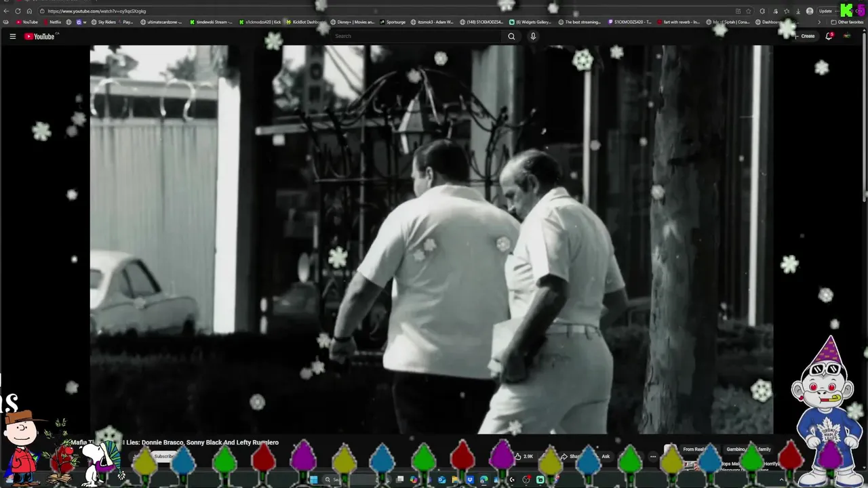
Task: Open Outlook from the taskbar
Action: pos(441,480)
